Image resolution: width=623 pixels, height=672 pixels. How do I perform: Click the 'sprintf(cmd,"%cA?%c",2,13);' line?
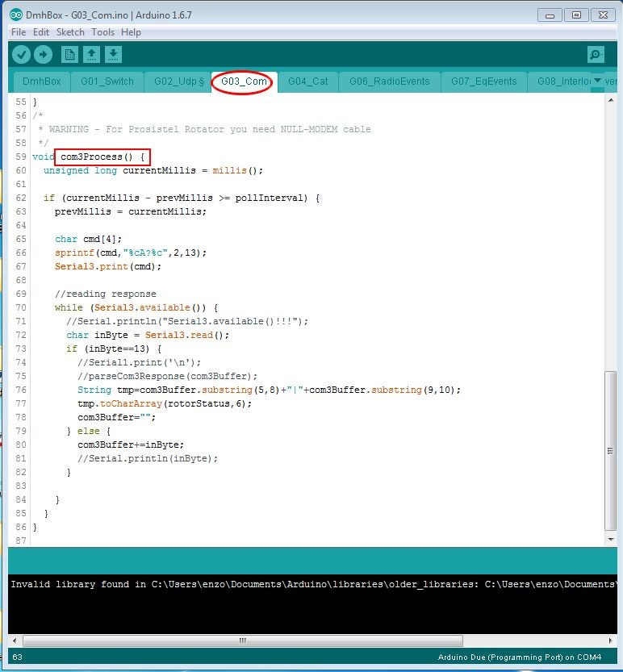(x=131, y=253)
